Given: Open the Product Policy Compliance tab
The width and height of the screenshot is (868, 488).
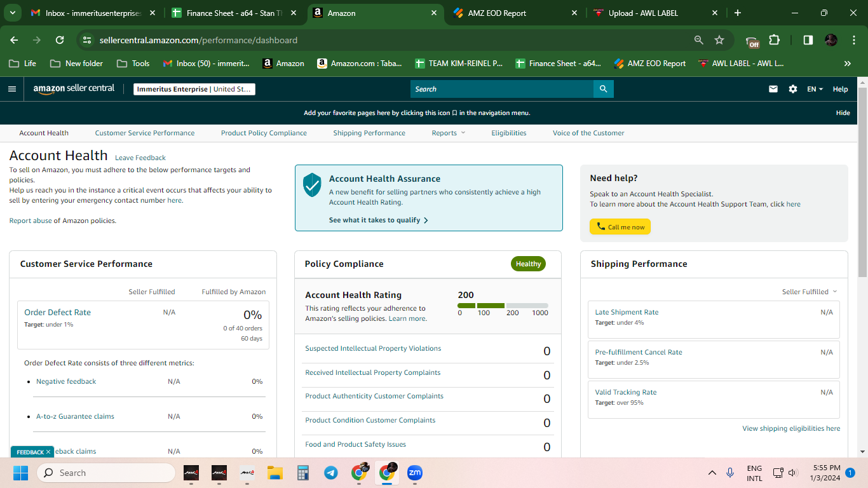Looking at the screenshot, I should pyautogui.click(x=264, y=133).
